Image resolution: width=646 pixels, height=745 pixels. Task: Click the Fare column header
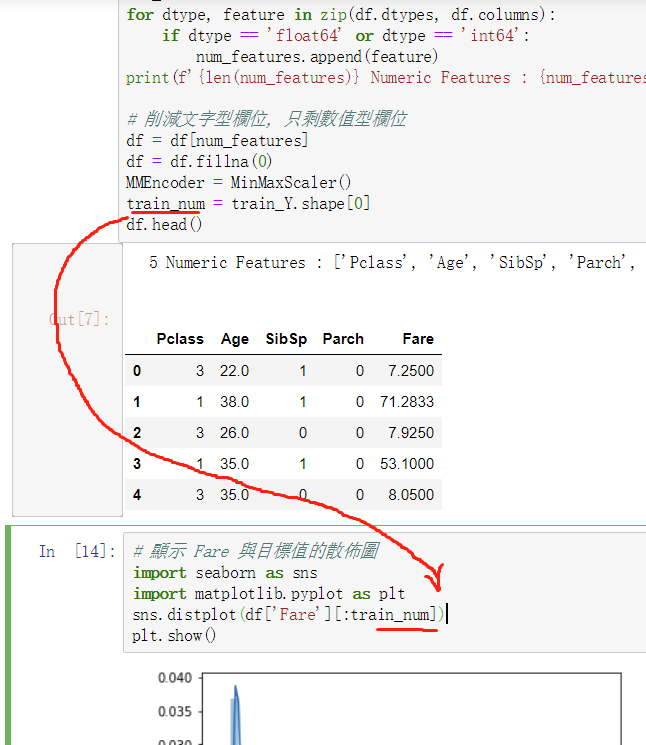418,339
